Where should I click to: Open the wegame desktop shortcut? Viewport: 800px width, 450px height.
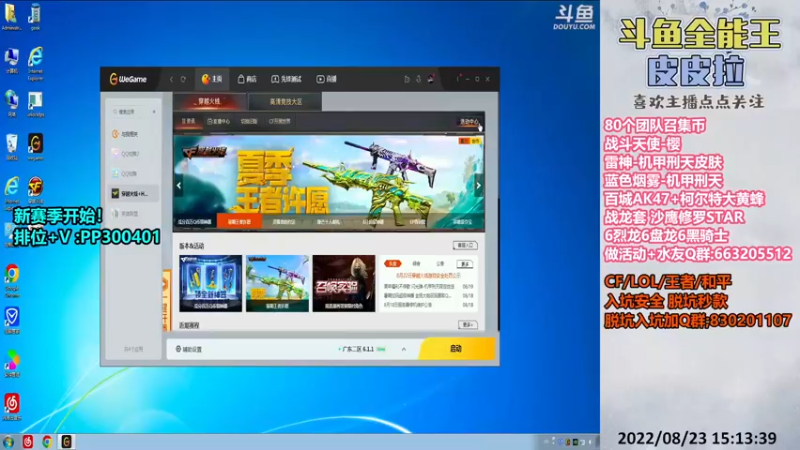click(x=35, y=147)
